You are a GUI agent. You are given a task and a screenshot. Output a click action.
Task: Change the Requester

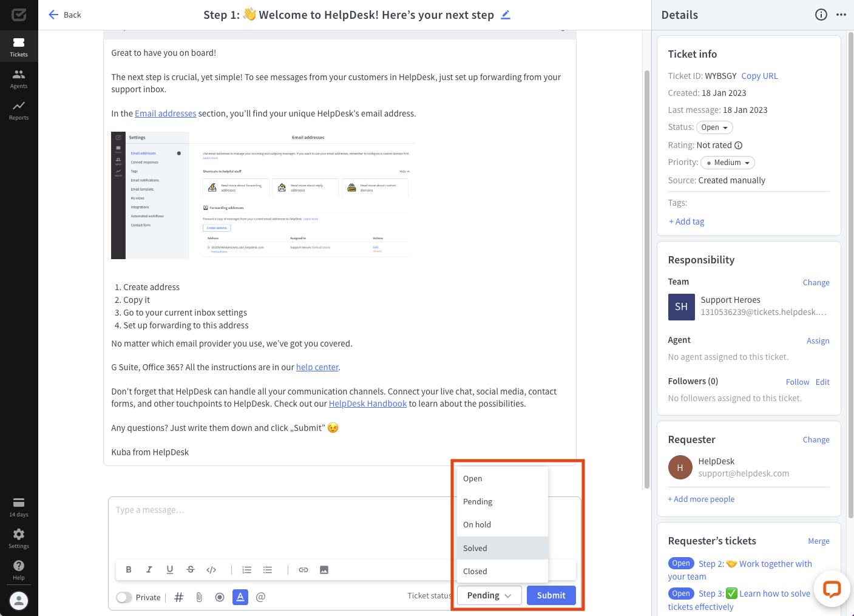pyautogui.click(x=816, y=439)
